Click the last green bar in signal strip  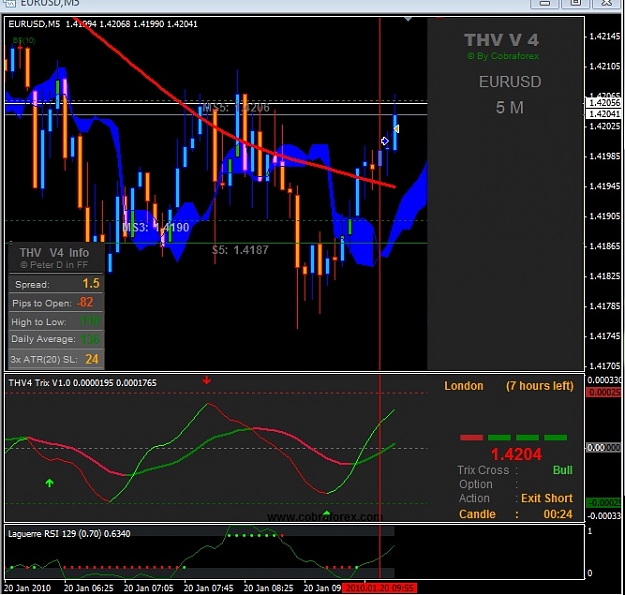(555, 438)
